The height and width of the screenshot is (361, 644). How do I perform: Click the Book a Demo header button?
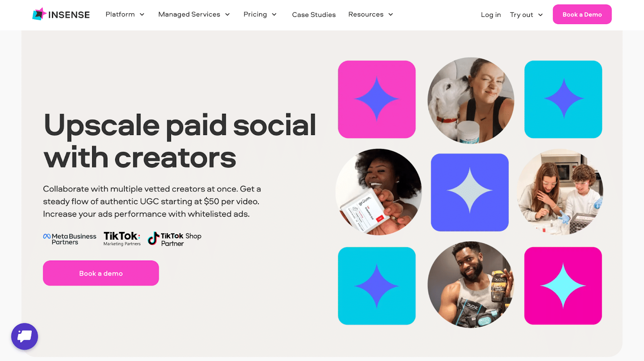(x=582, y=14)
